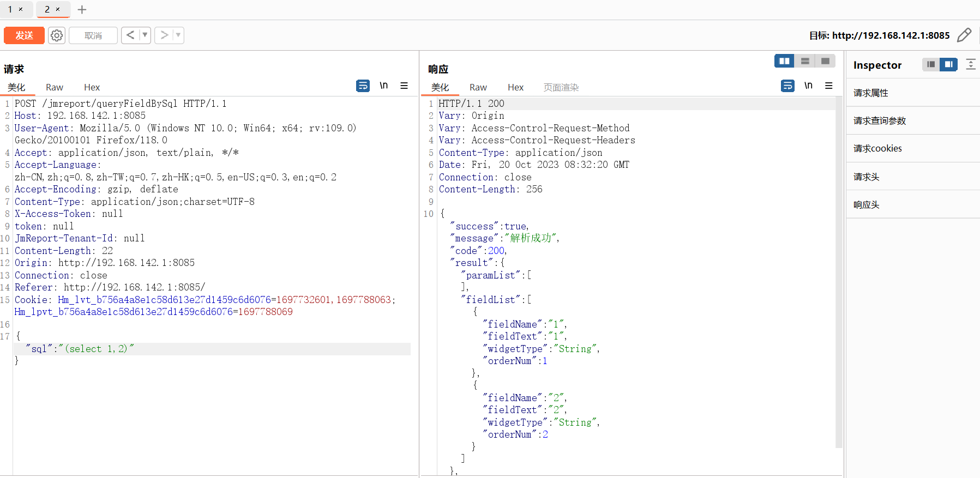
Task: Open the forward history dropdown arrow
Action: pos(178,35)
